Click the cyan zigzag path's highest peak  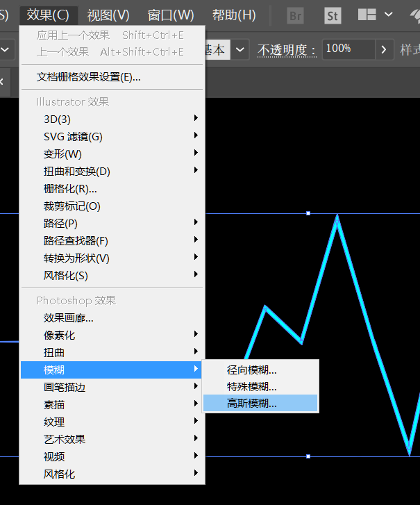[x=337, y=219]
